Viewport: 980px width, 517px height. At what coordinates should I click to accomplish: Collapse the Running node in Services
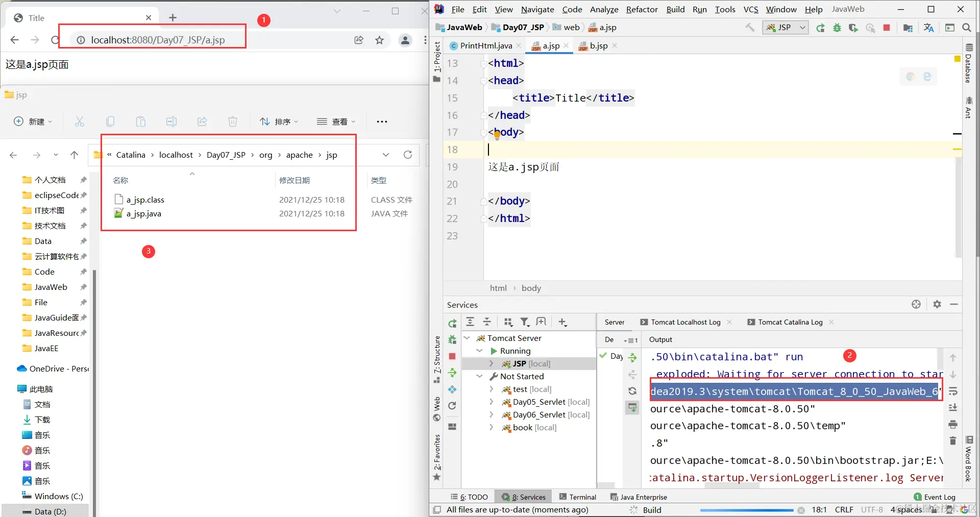click(479, 351)
